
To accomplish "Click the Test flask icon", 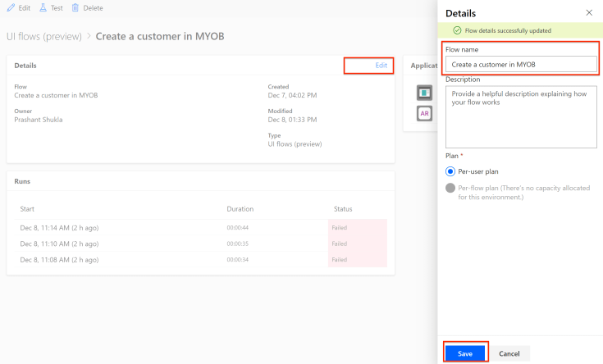I will coord(43,7).
